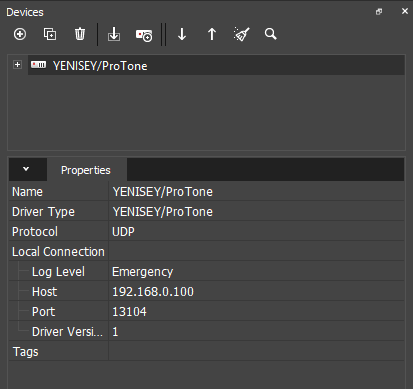
Task: Click the truncated Driver Versi... label
Action: [x=67, y=332]
